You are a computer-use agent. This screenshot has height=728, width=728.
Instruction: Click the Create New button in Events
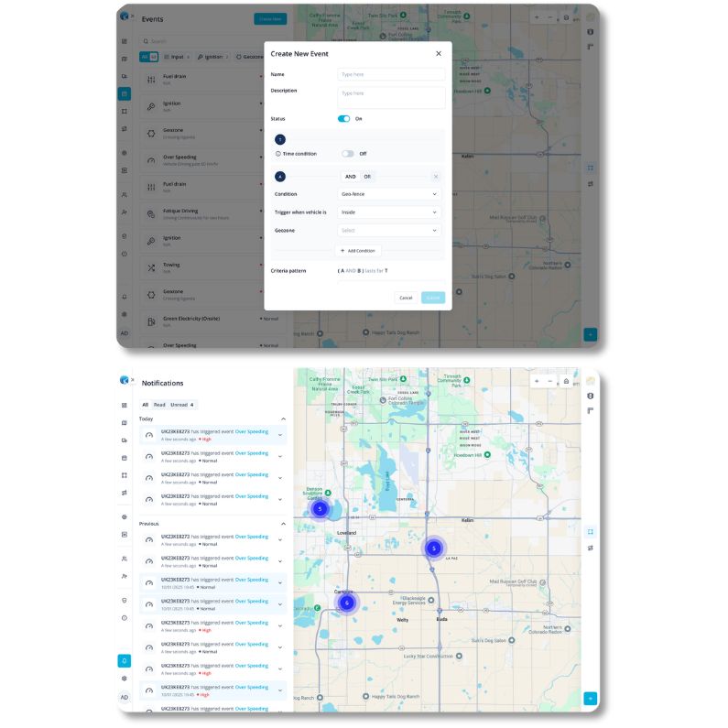point(270,19)
